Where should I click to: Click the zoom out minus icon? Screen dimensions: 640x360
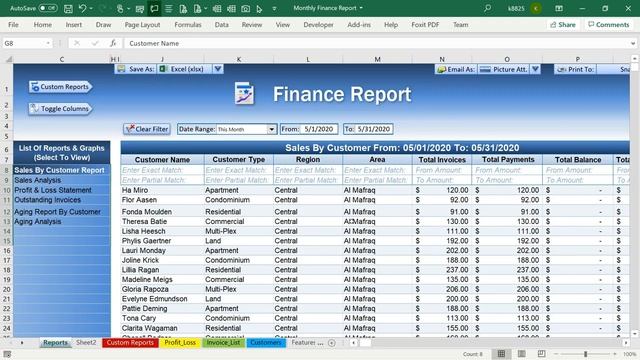click(x=556, y=354)
